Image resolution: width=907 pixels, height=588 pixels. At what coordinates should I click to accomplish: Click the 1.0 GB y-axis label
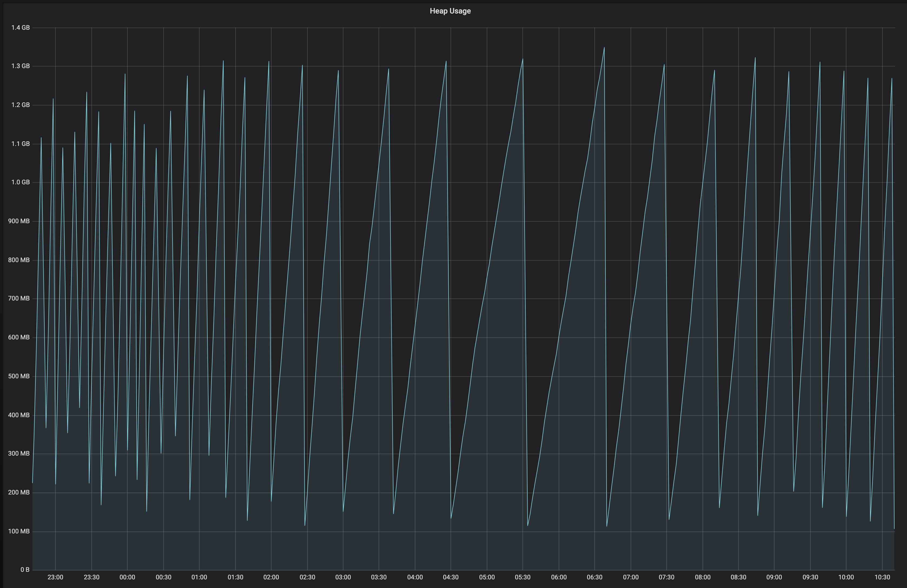[x=20, y=182]
